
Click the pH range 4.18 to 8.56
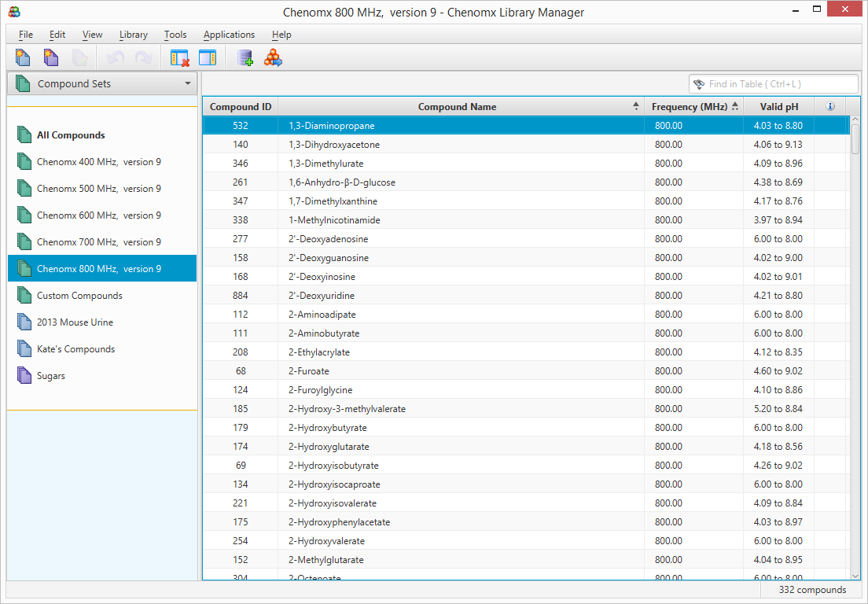[778, 446]
